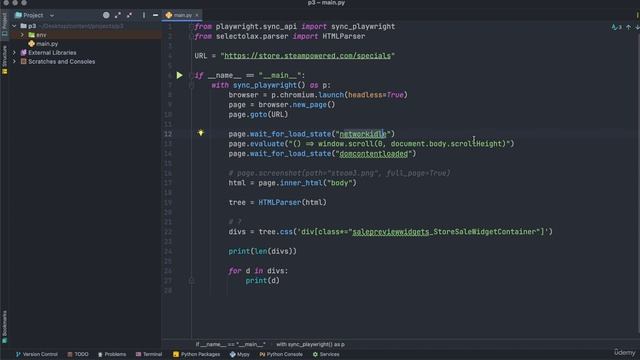Open the TODO tool window

(x=78, y=354)
